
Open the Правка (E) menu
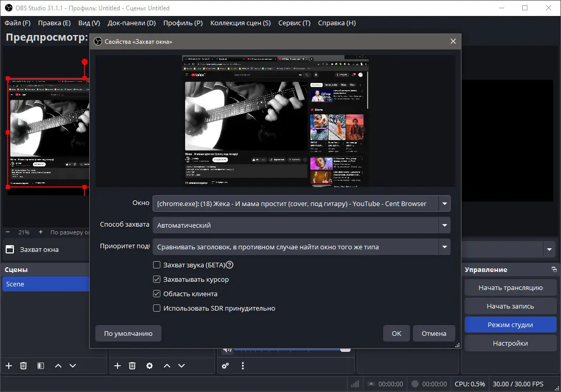click(54, 23)
